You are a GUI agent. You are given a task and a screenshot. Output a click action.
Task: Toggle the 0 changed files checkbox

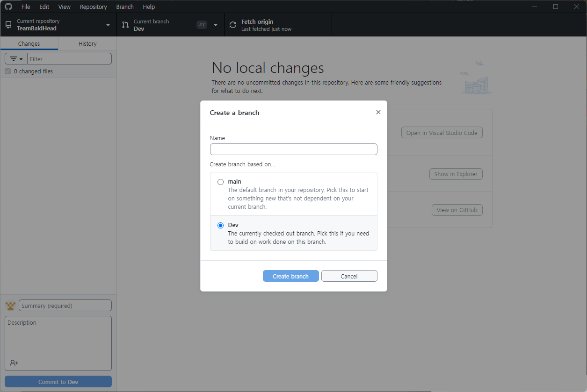8,71
